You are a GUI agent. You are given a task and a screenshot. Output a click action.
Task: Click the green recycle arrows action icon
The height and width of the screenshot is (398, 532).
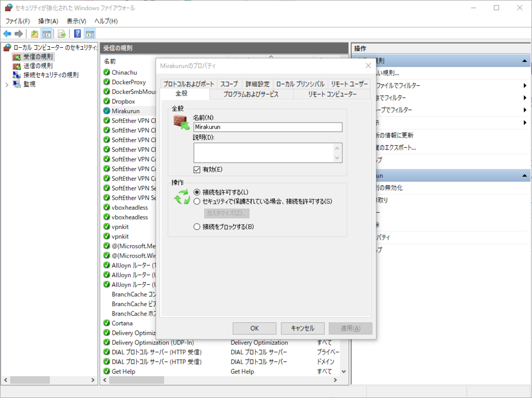click(182, 197)
